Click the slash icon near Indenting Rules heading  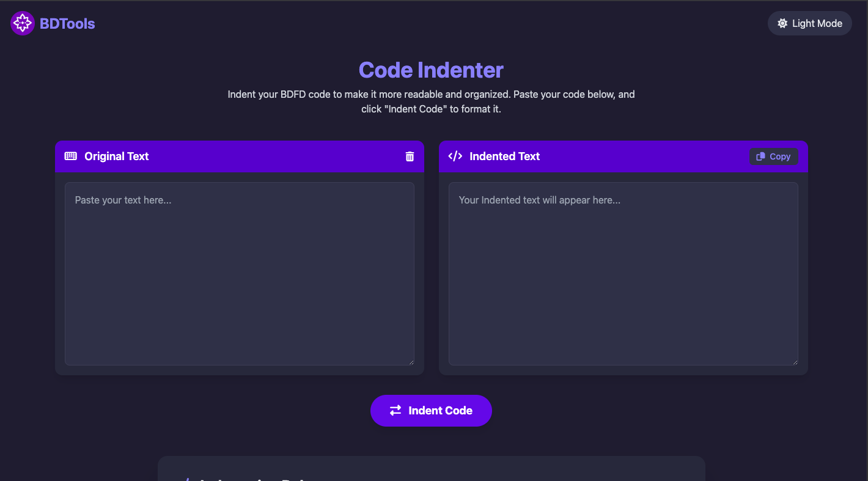click(187, 479)
